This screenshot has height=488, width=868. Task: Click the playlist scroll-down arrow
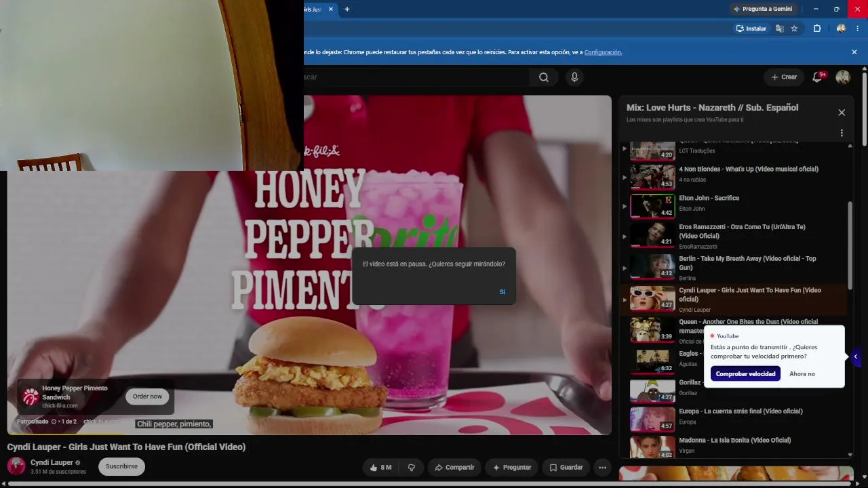tap(850, 455)
